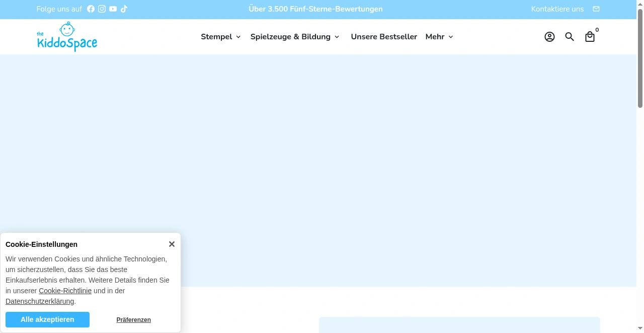The height and width of the screenshot is (333, 644).
Task: Expand the Mehr dropdown menu
Action: click(438, 36)
